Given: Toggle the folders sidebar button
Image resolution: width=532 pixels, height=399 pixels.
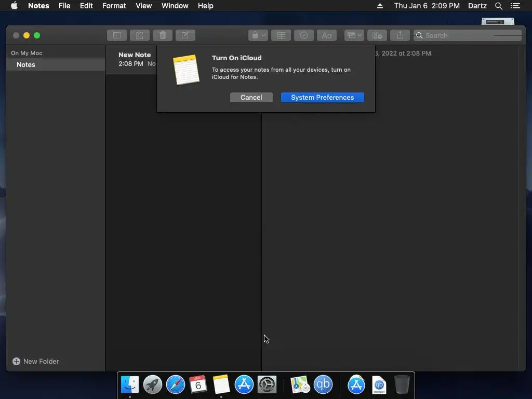Looking at the screenshot, I should 117,35.
